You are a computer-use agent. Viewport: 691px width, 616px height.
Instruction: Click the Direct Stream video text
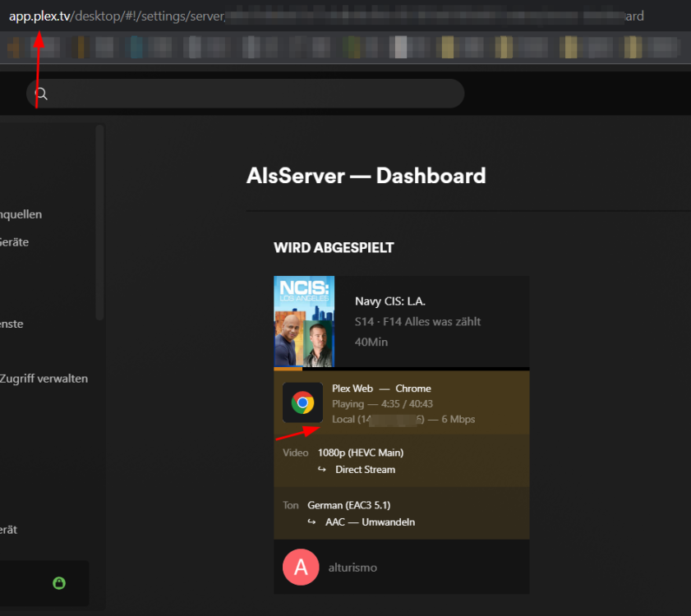point(365,470)
